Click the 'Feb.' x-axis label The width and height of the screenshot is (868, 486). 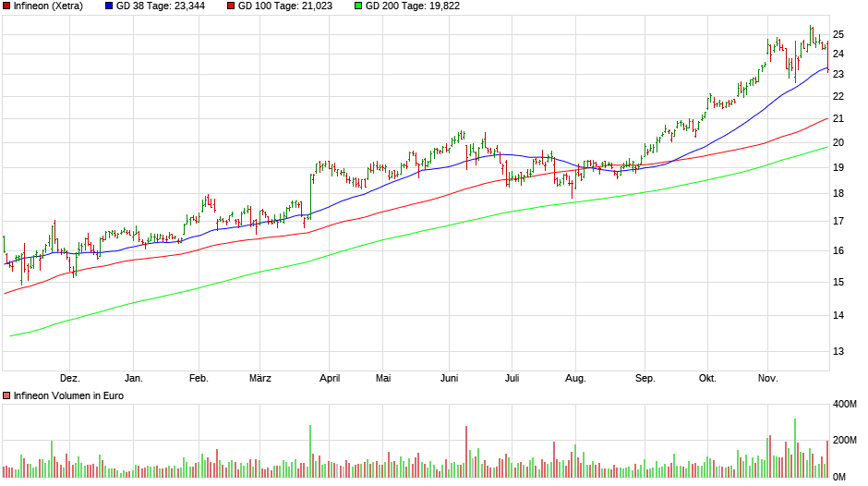coord(199,379)
